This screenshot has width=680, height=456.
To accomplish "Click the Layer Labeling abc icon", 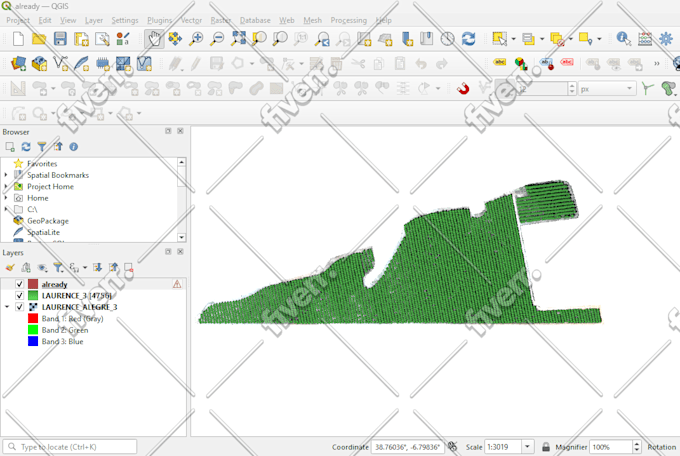I will pos(500,63).
